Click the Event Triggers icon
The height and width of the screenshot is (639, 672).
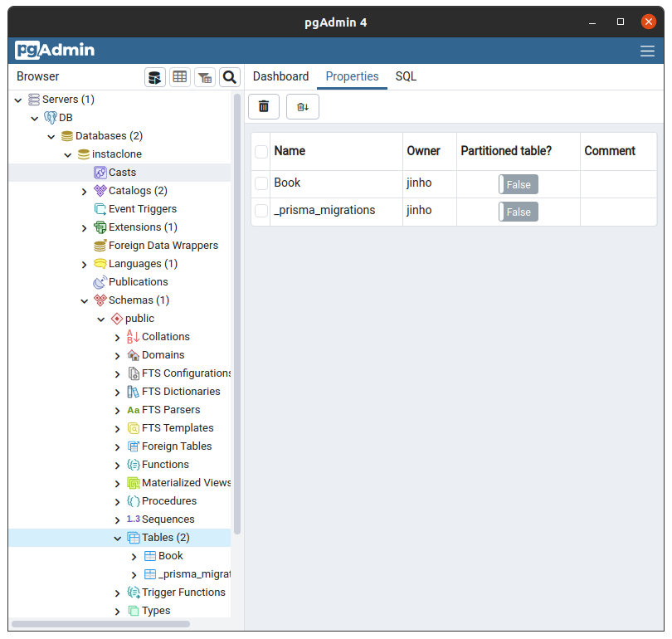tap(100, 209)
